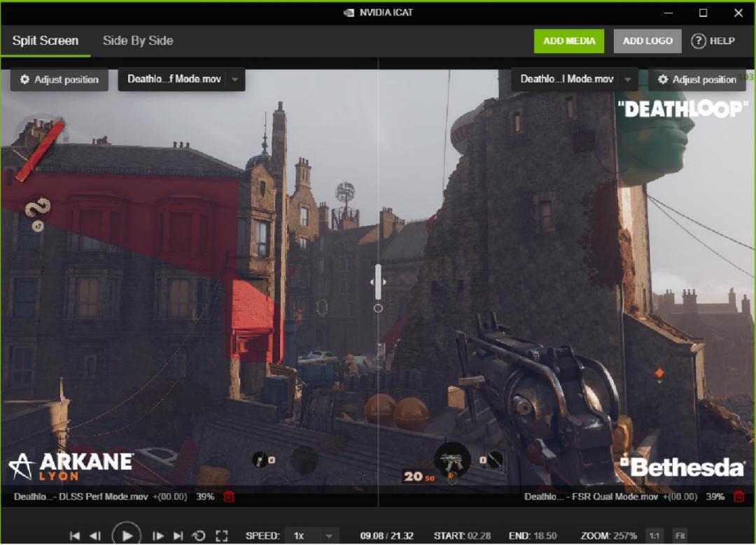756x545 pixels.
Task: Open HELP from the top bar
Action: (x=713, y=41)
